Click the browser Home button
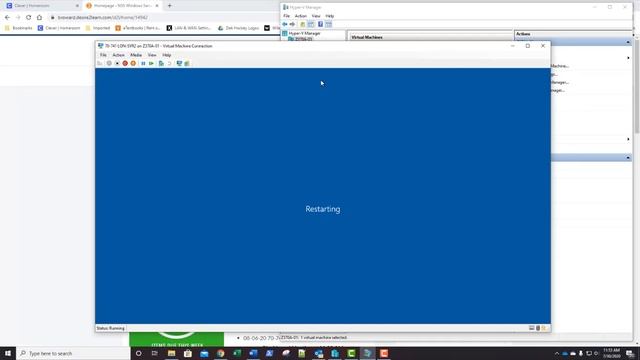The height and width of the screenshot is (360, 640). 39,18
